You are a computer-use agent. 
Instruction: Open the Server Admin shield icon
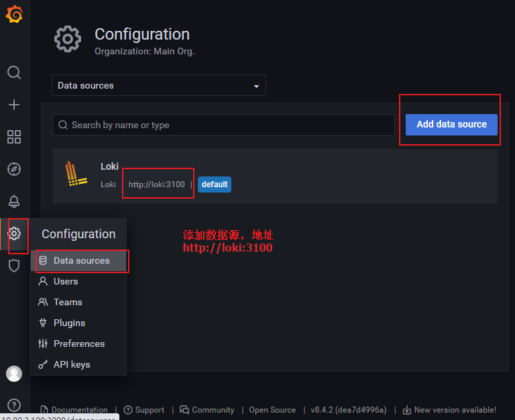pos(14,266)
